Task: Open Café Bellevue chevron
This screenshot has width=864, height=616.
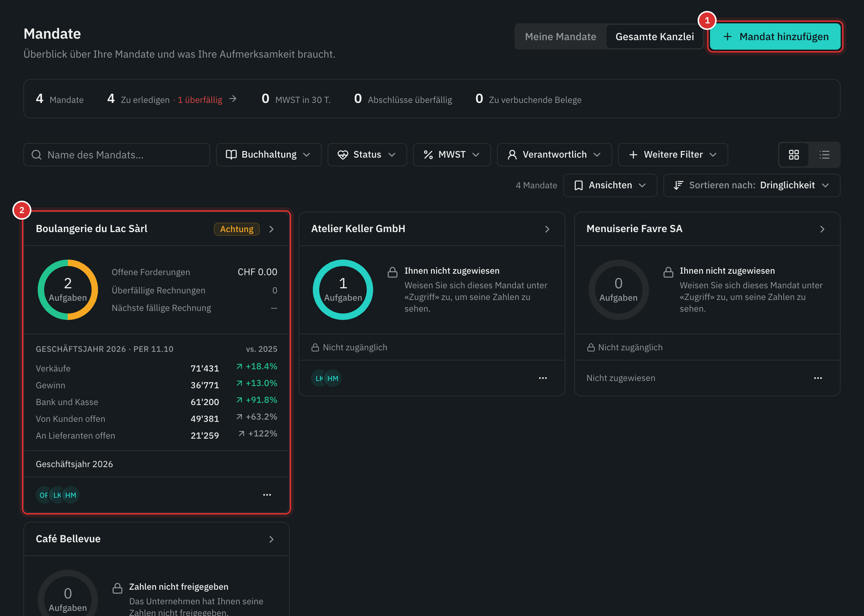Action: click(x=271, y=539)
